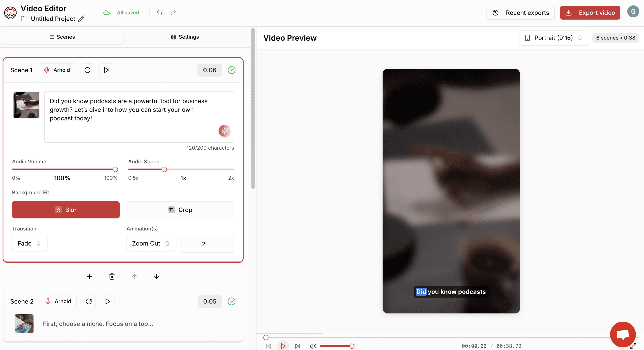Delete scene with the trash icon
The image size is (644, 350).
(x=112, y=276)
